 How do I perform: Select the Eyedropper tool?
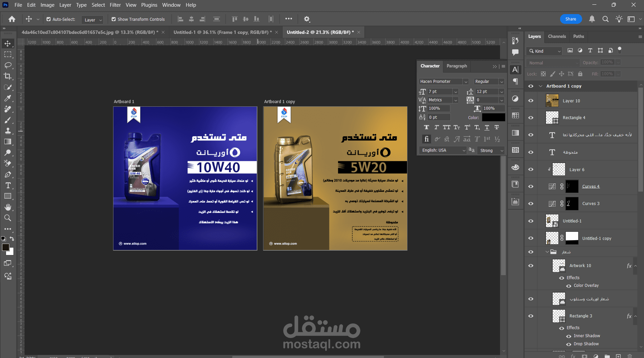click(x=7, y=98)
